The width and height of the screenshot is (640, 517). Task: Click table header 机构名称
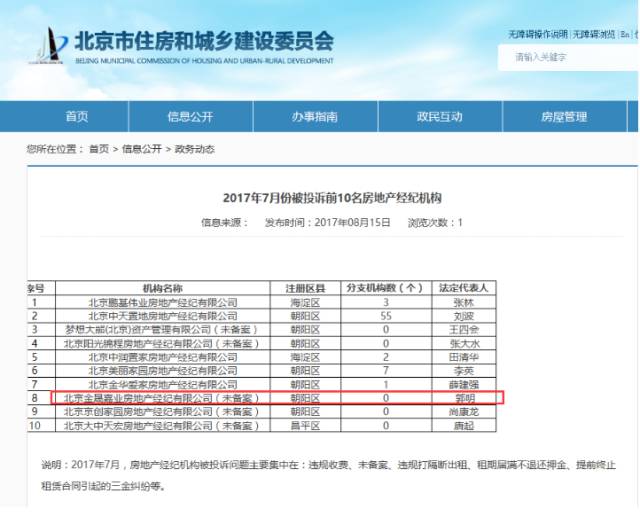point(162,288)
